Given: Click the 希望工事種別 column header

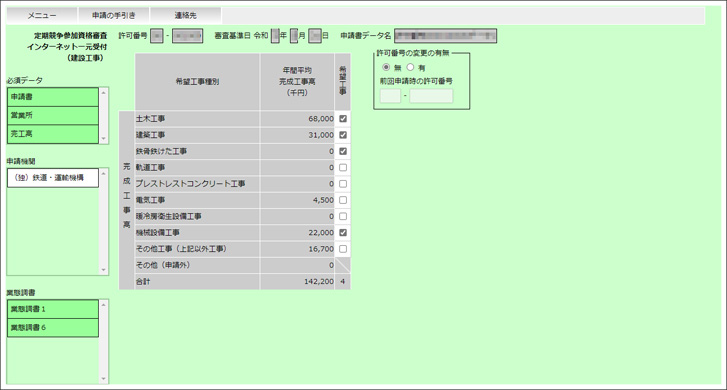Looking at the screenshot, I should 197,82.
